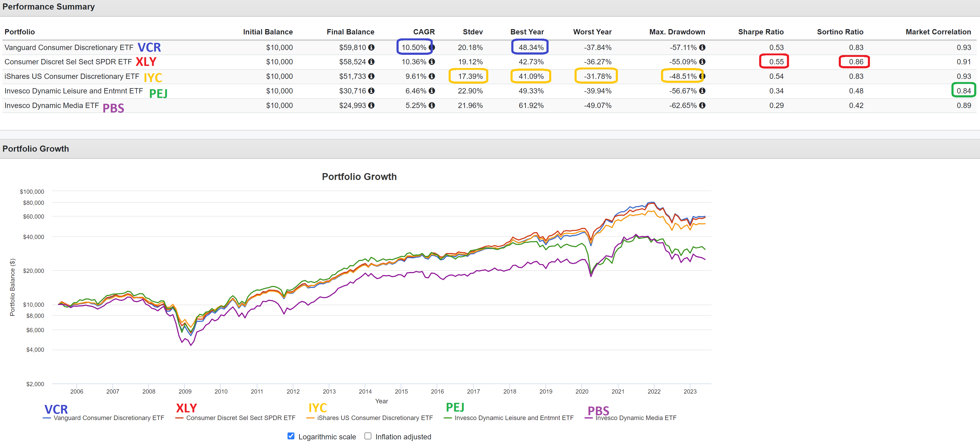Show details icon for -57.11% max drawdown
The height and width of the screenshot is (442, 980).
pyautogui.click(x=702, y=47)
